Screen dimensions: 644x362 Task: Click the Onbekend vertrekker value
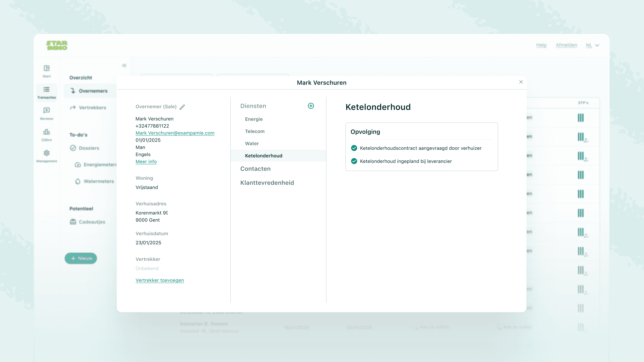(147, 268)
